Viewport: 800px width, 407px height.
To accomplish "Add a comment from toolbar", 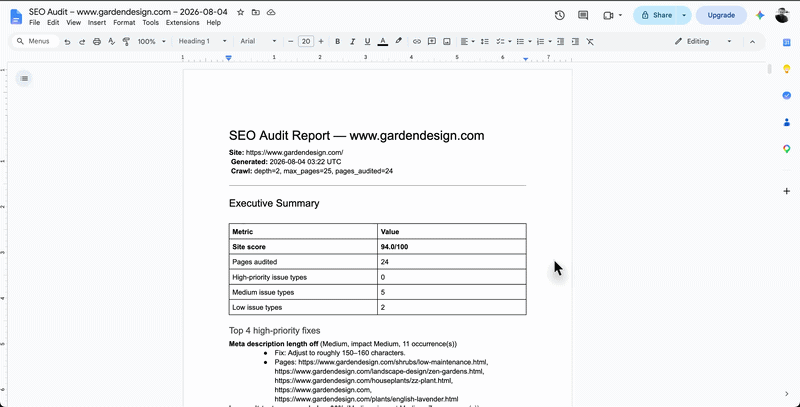I will pyautogui.click(x=432, y=42).
